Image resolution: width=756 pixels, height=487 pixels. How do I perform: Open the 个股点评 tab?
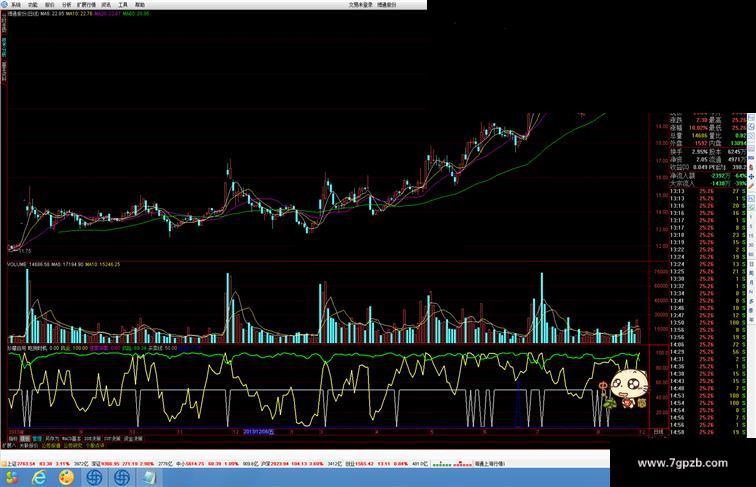(95, 446)
